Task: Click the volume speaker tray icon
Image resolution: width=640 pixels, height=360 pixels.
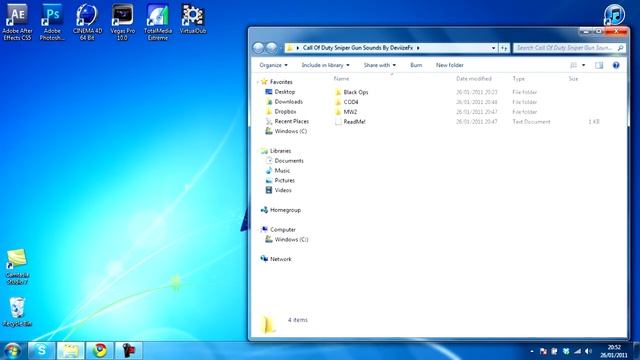Action: pyautogui.click(x=588, y=351)
